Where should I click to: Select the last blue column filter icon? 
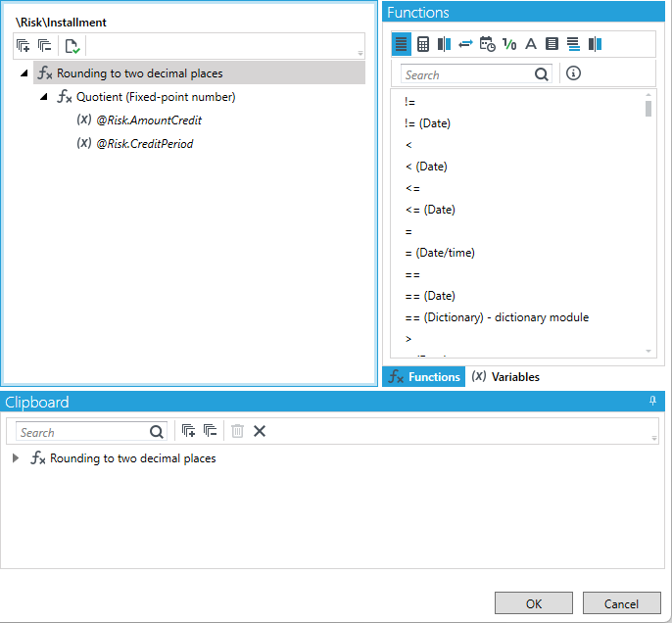tap(595, 44)
